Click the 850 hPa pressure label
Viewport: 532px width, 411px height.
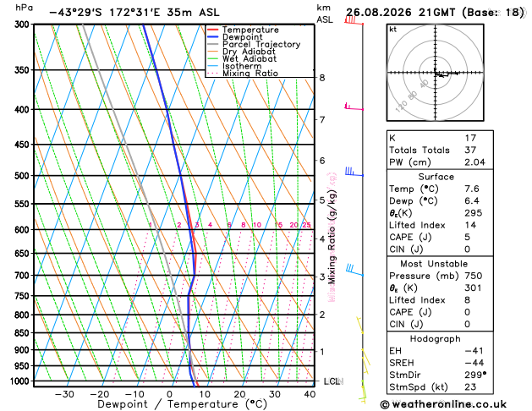pos(24,333)
